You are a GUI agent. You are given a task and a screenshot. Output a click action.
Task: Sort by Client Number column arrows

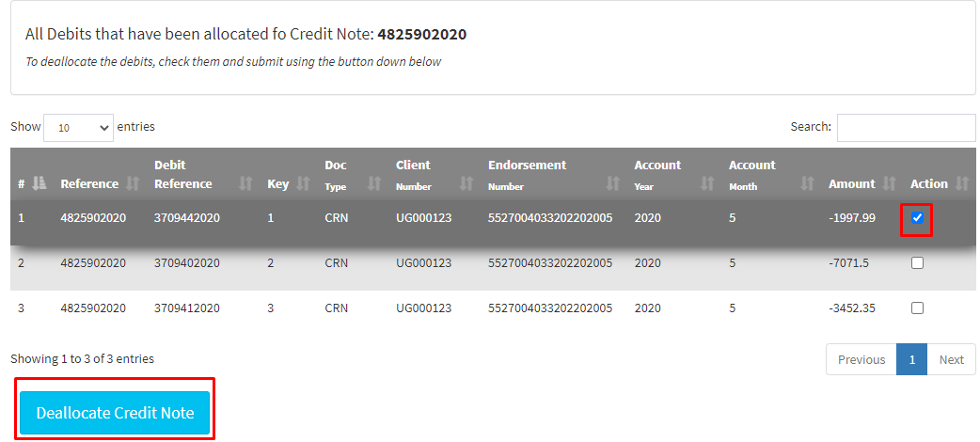[x=466, y=184]
